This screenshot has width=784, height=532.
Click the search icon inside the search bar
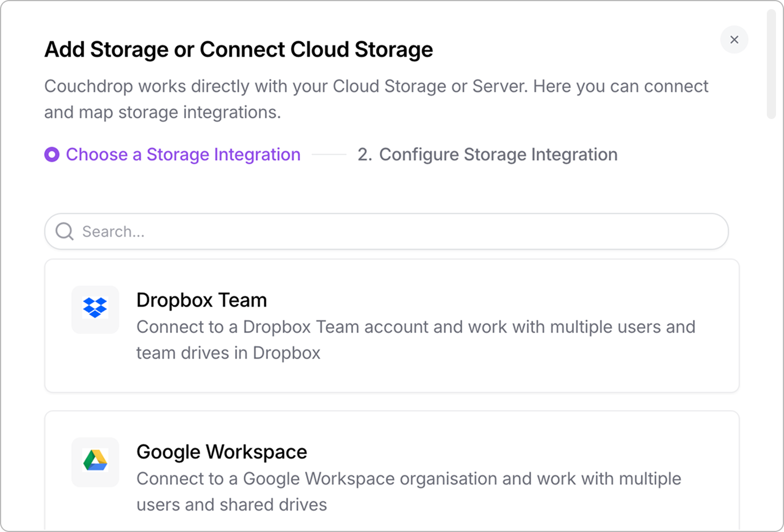pyautogui.click(x=64, y=231)
